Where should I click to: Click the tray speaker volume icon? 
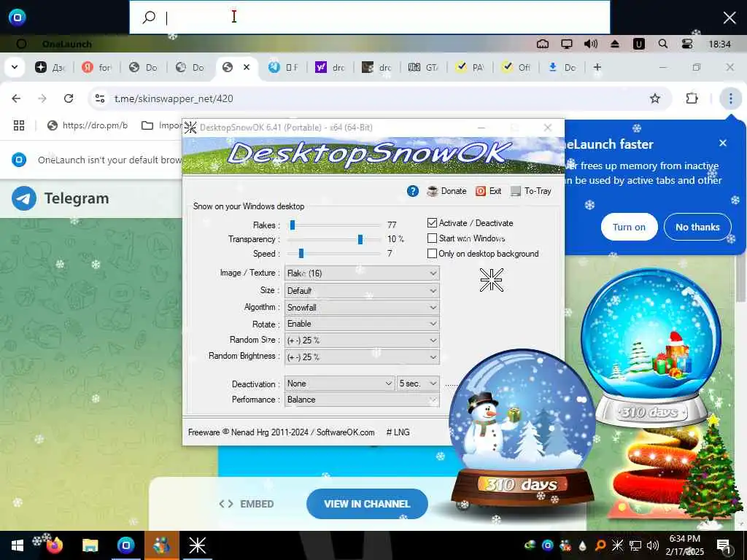(x=653, y=545)
